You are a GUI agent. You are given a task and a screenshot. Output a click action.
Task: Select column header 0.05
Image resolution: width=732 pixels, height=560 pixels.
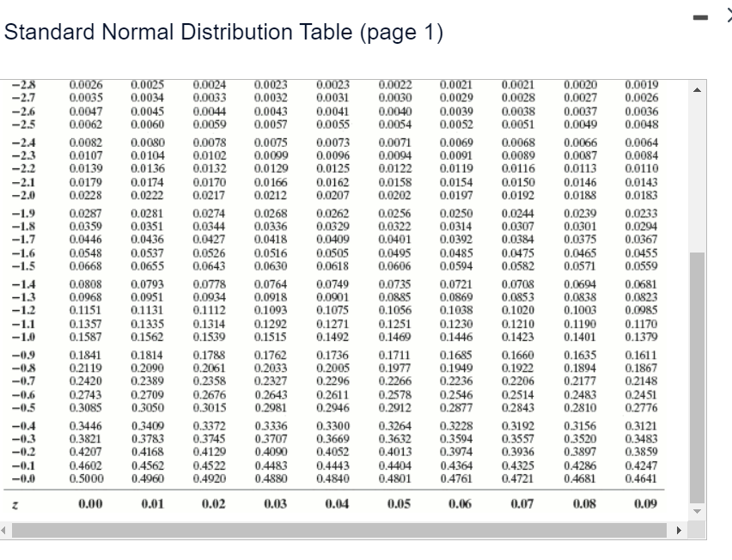(x=399, y=504)
